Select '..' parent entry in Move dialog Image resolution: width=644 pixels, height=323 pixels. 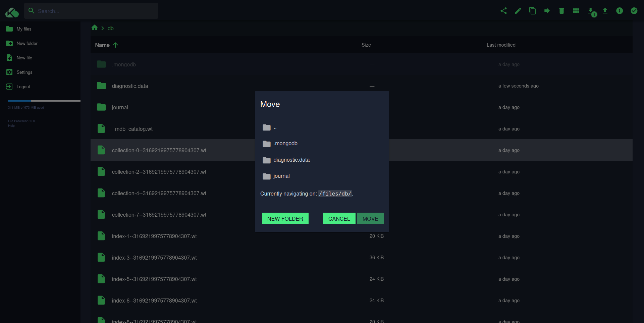[x=275, y=127]
